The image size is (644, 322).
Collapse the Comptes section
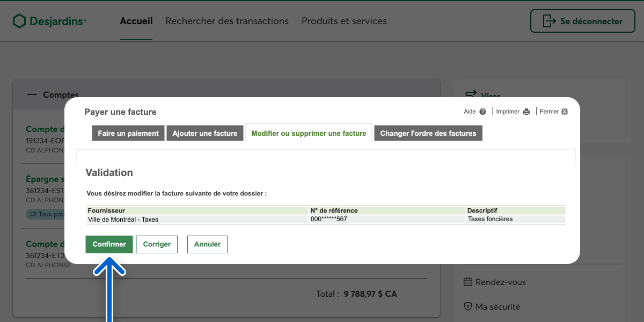[32, 94]
